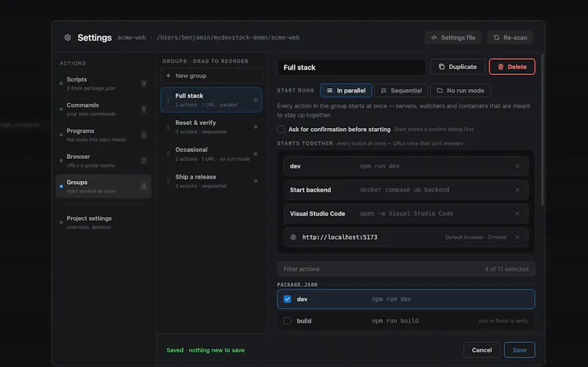
Task: Duplicate the Full stack group
Action: (x=457, y=67)
